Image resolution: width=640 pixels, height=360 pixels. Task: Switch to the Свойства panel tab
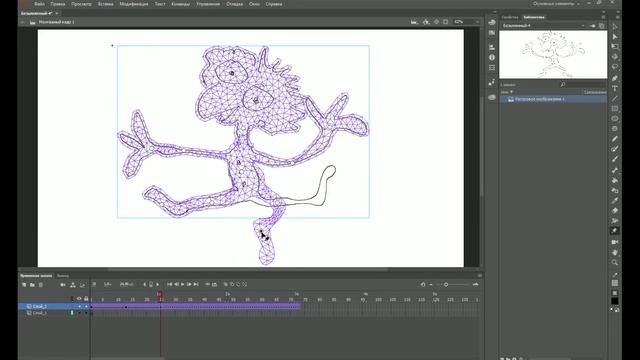tap(510, 17)
